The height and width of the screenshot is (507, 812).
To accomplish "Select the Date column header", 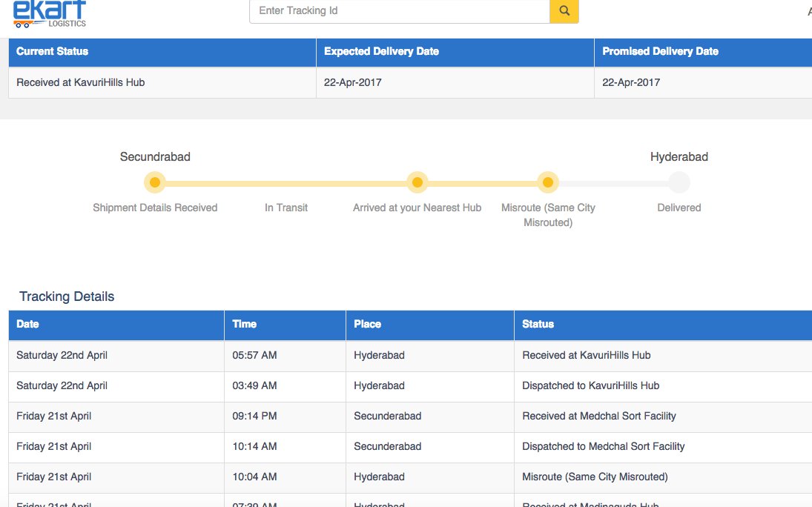I will tap(116, 325).
